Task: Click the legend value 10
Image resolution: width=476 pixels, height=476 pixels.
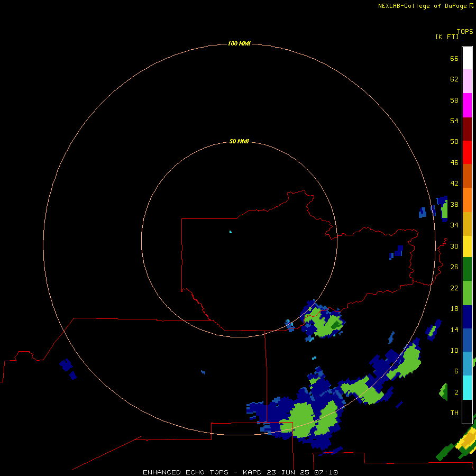Action: point(454,351)
